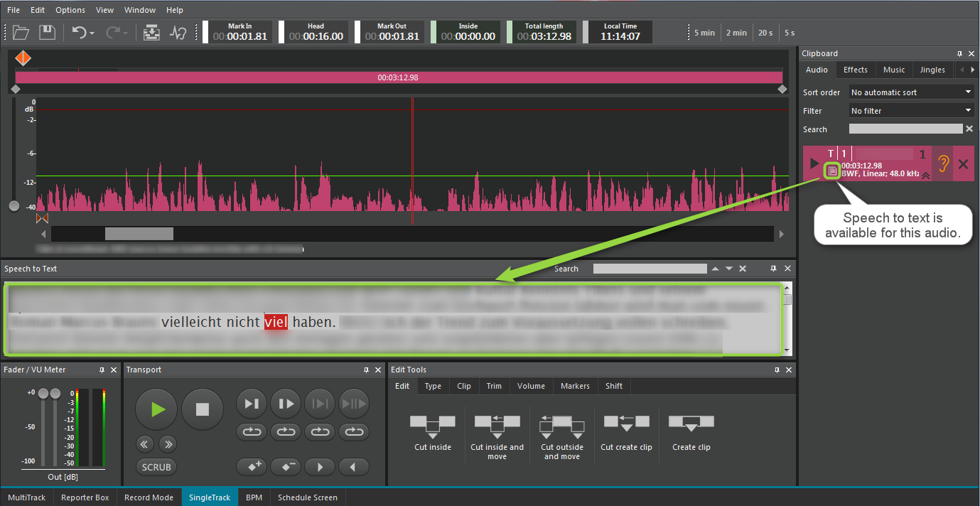This screenshot has height=506, width=980.
Task: Set the zoom to 5 min
Action: (704, 33)
